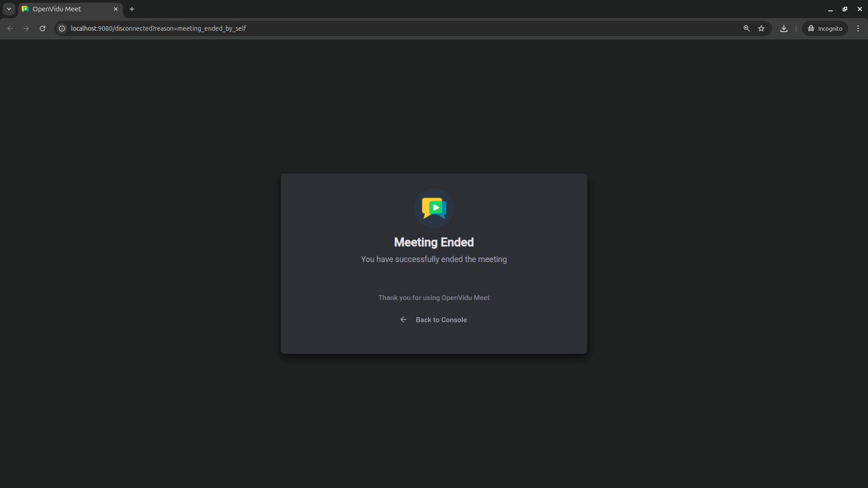Viewport: 868px width, 488px height.
Task: Open site information icon in address bar
Action: click(62, 28)
